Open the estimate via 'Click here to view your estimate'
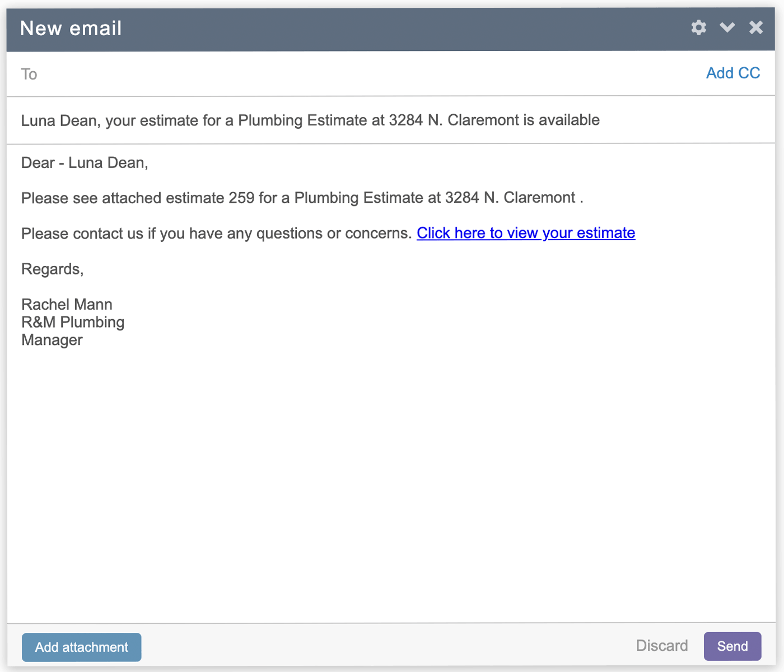The width and height of the screenshot is (784, 672). pos(525,233)
